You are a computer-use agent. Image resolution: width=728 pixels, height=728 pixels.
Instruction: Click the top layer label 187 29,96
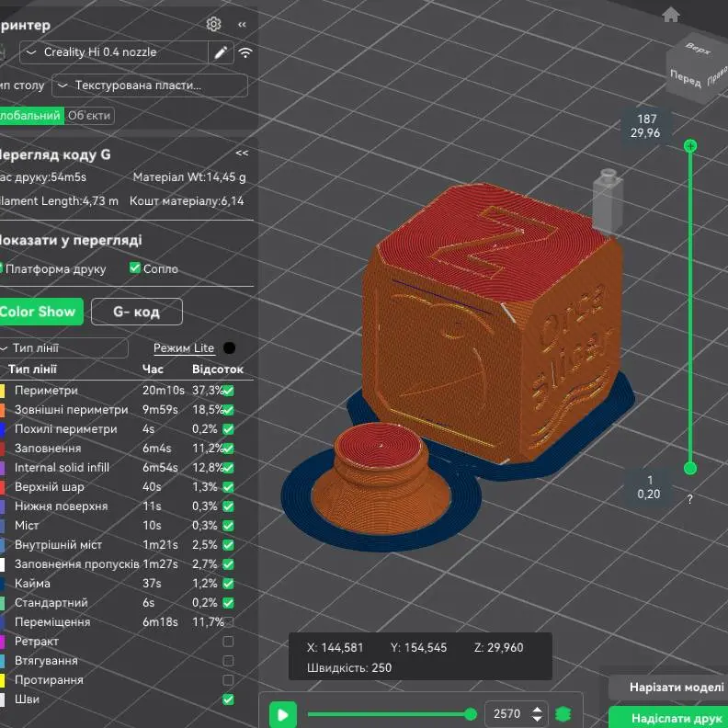click(645, 126)
